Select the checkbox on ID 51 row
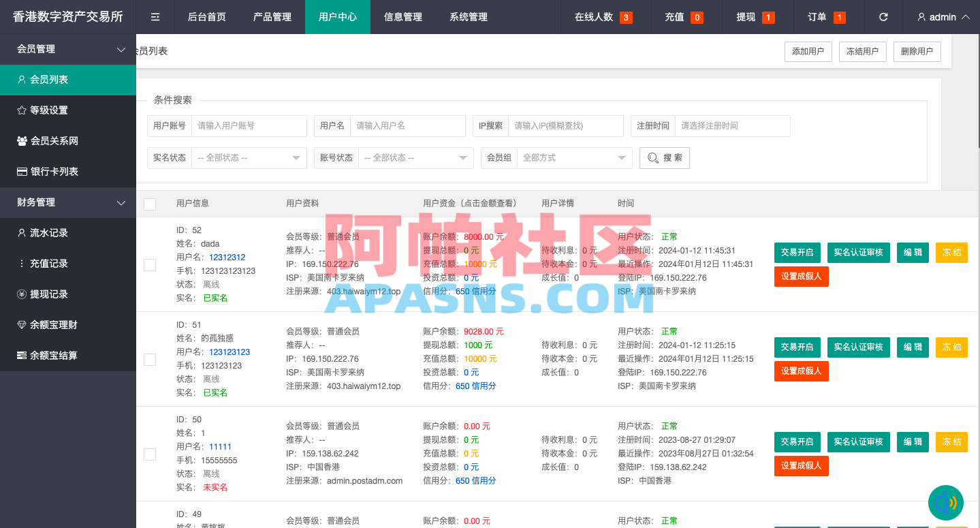Viewport: 980px width, 528px height. point(150,359)
